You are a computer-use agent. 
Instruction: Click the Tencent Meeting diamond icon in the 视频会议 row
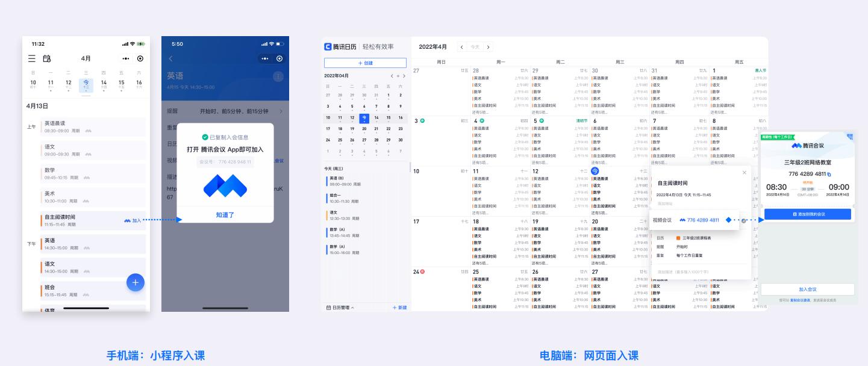point(728,220)
